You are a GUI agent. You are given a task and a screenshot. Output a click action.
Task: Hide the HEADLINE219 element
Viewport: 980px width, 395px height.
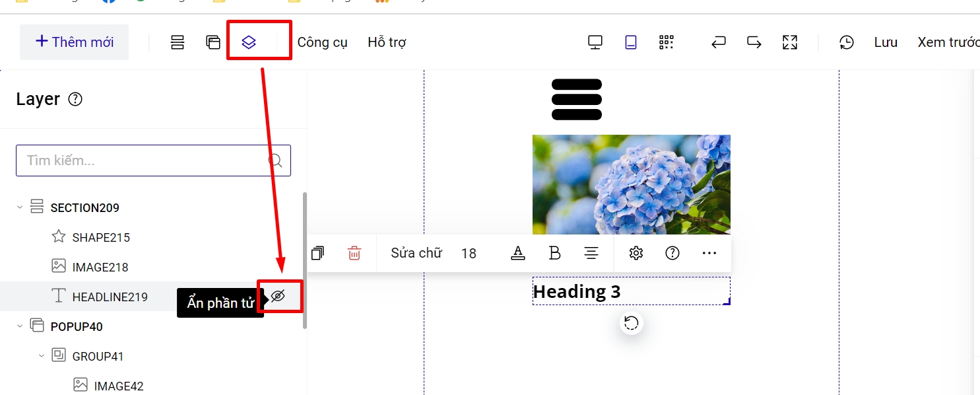(278, 296)
